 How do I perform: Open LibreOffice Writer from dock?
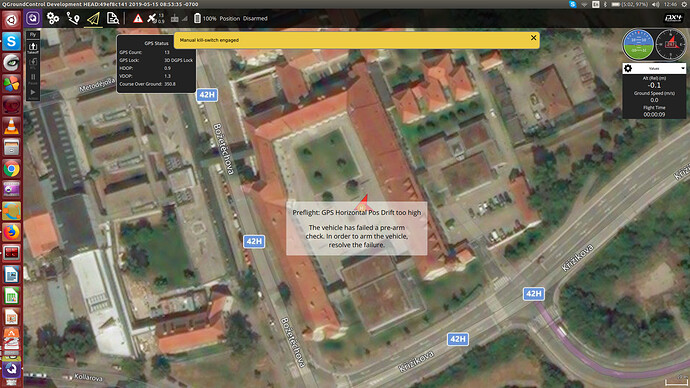click(11, 275)
